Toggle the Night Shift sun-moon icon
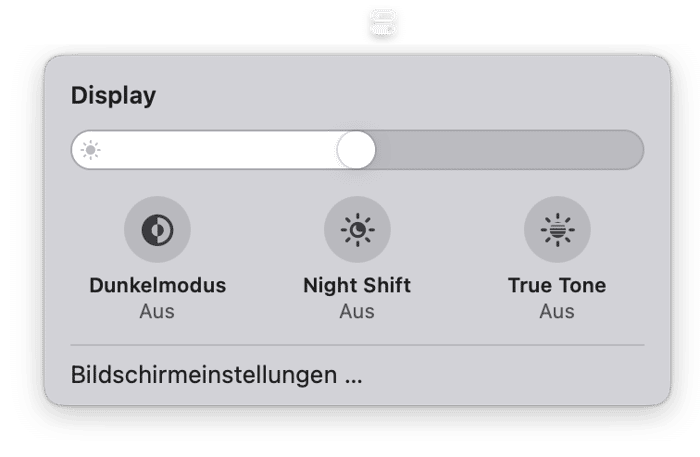 (357, 229)
